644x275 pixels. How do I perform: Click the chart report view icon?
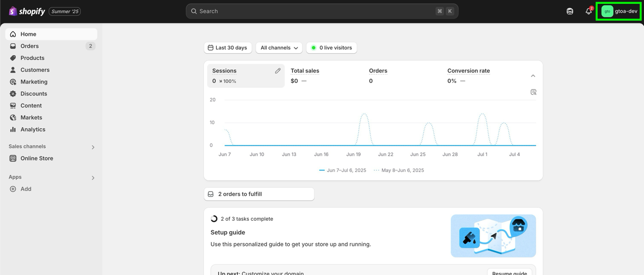[533, 92]
